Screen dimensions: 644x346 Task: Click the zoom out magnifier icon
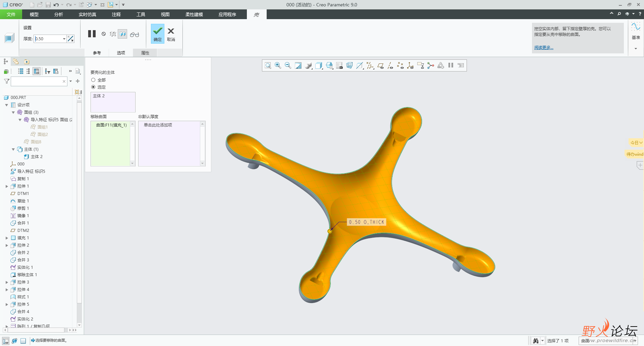[x=288, y=65]
